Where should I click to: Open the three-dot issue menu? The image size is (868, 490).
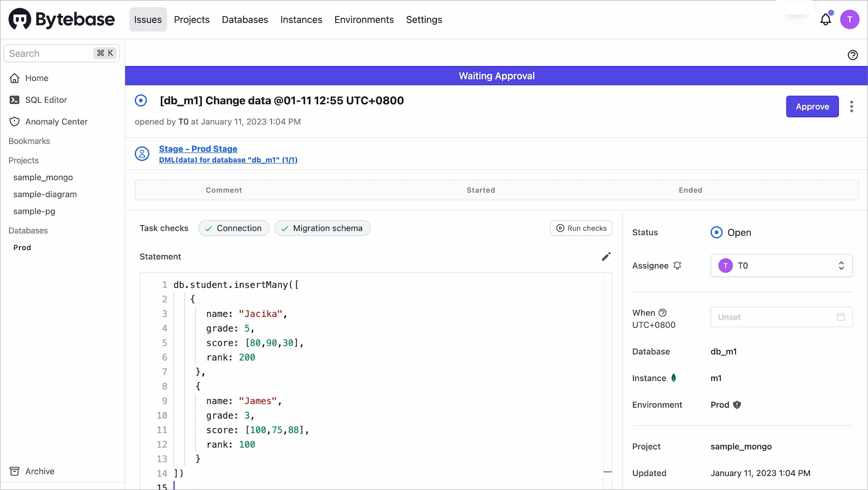click(x=852, y=106)
